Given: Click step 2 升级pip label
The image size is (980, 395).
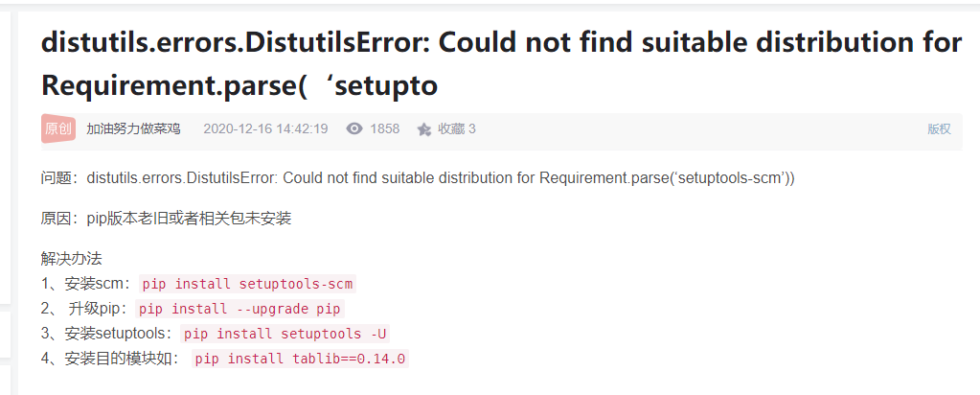Looking at the screenshot, I should tap(85, 309).
